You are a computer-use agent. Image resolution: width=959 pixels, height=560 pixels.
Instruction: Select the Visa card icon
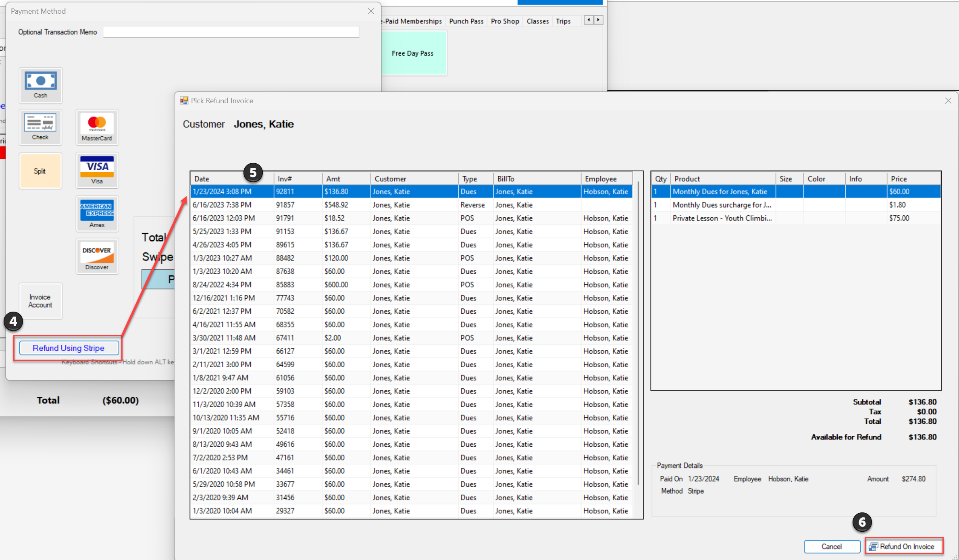97,170
